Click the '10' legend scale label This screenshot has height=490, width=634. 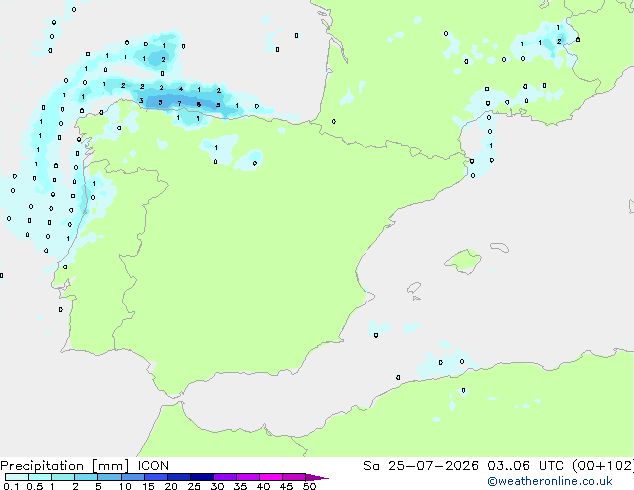click(x=125, y=486)
